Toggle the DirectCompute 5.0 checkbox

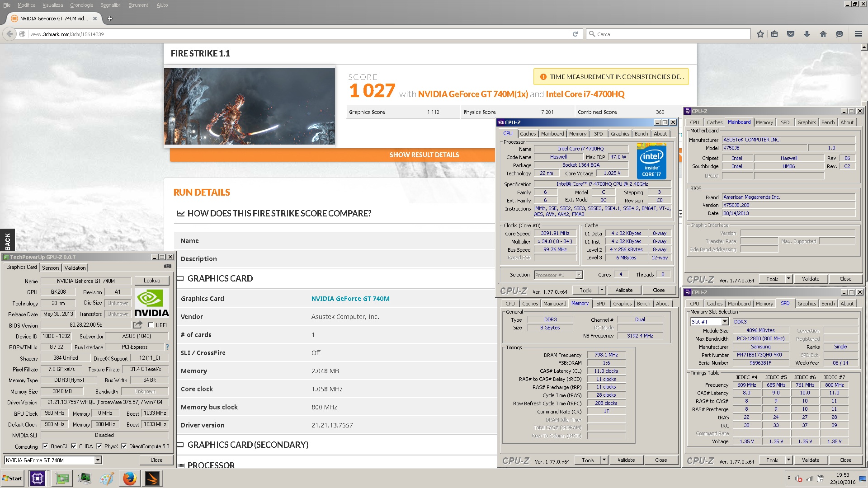click(x=124, y=446)
